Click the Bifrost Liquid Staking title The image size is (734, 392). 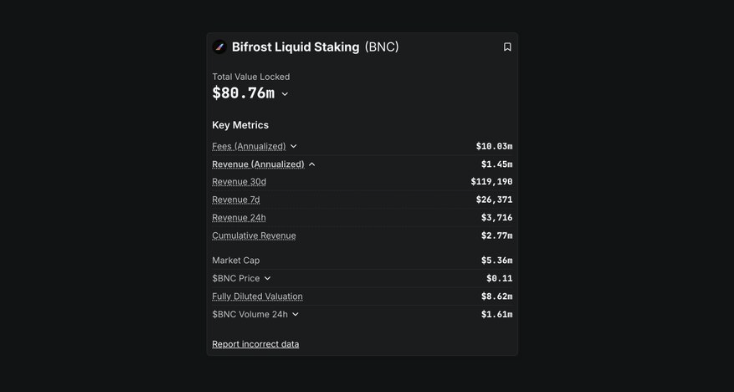click(x=296, y=47)
